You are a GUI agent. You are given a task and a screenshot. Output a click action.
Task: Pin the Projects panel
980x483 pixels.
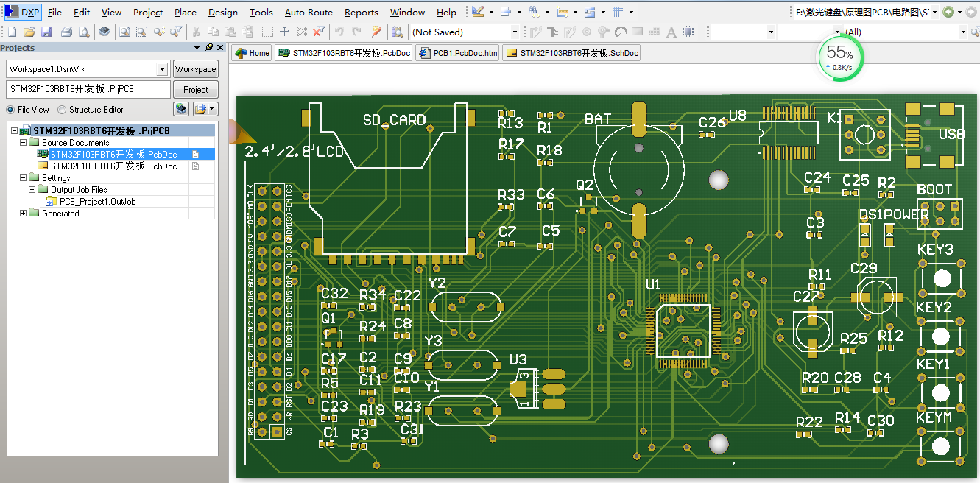208,47
